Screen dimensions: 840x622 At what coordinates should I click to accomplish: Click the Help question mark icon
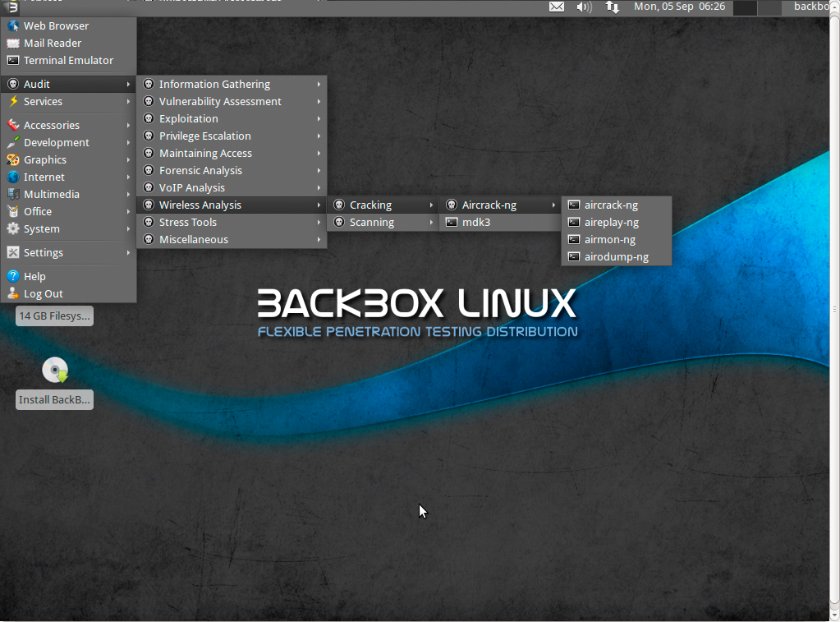[13, 276]
